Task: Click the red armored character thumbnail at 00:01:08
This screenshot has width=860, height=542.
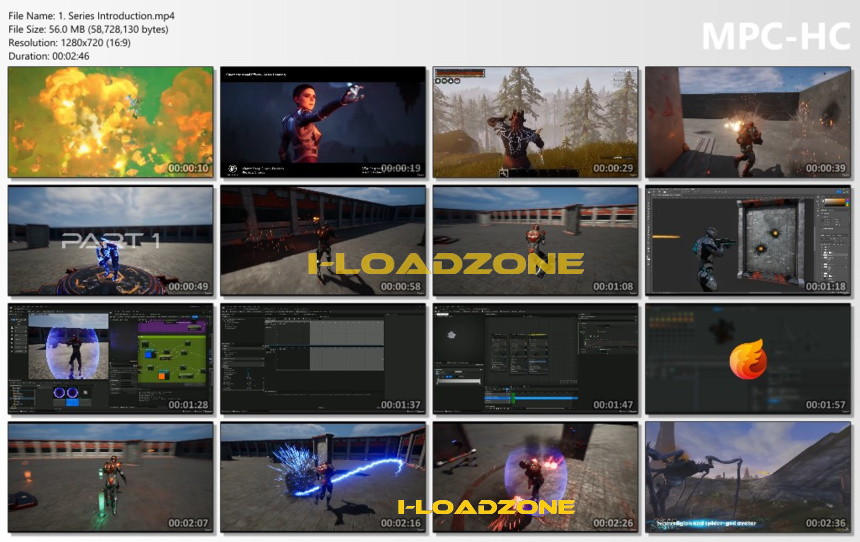Action: point(535,241)
